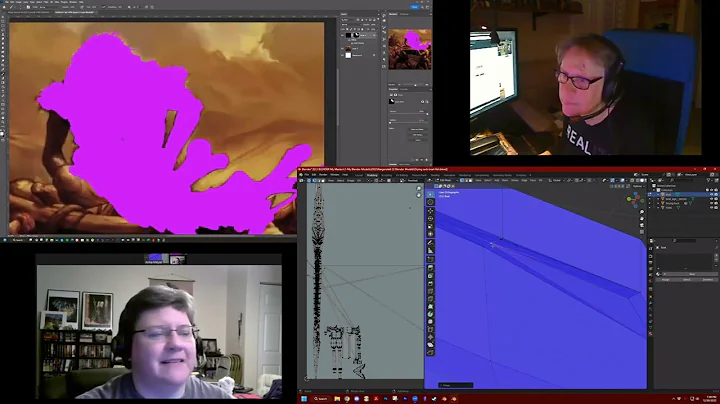This screenshot has height=404, width=720.
Task: Open the Edit Mode dropdown in Blender
Action: click(448, 180)
